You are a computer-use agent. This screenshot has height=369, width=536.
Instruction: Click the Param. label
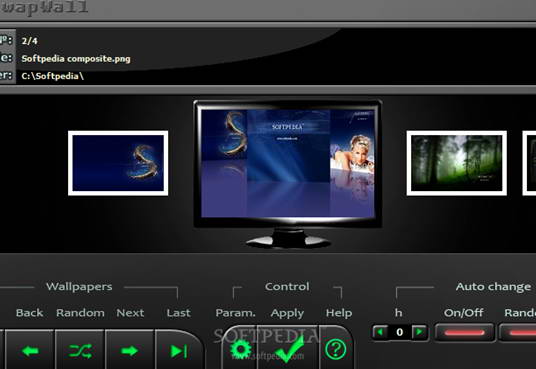(235, 313)
